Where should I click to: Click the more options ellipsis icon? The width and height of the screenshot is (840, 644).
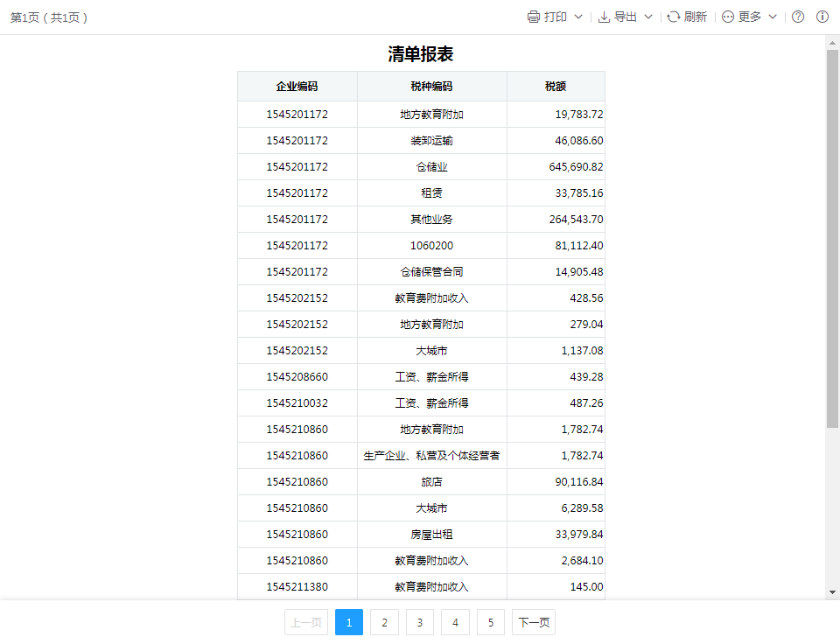(x=728, y=17)
